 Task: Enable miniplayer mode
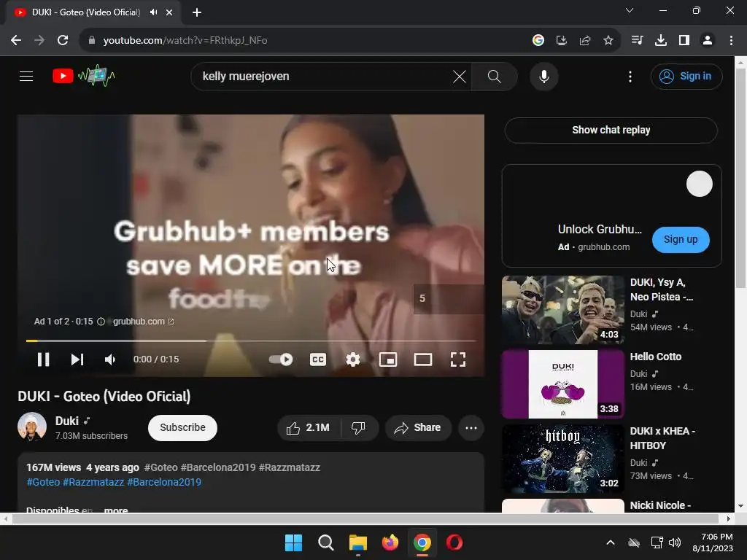point(388,359)
